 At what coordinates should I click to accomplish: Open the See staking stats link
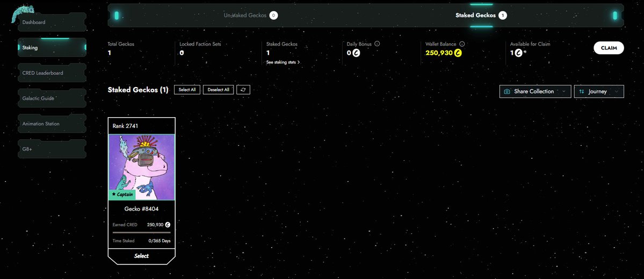283,62
